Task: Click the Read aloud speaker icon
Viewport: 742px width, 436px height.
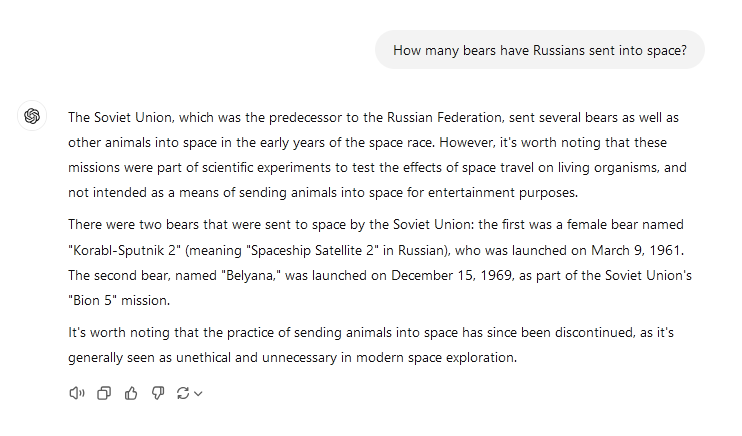Action: point(77,393)
